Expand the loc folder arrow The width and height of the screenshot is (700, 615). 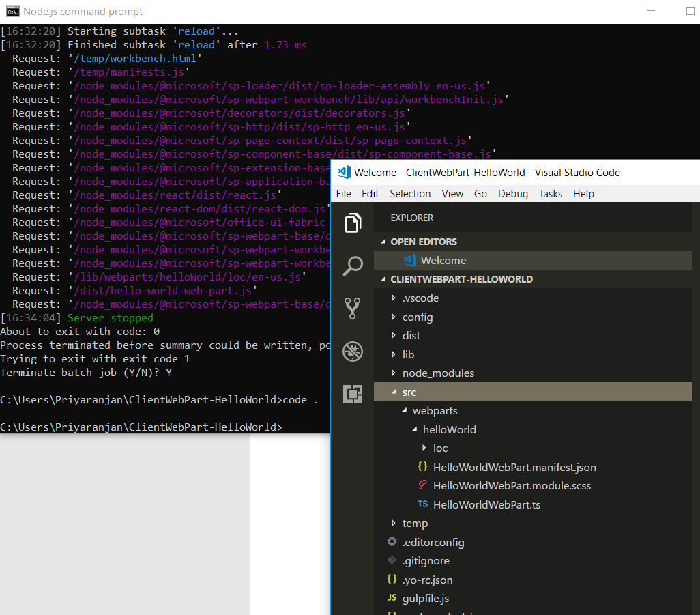[x=424, y=448]
